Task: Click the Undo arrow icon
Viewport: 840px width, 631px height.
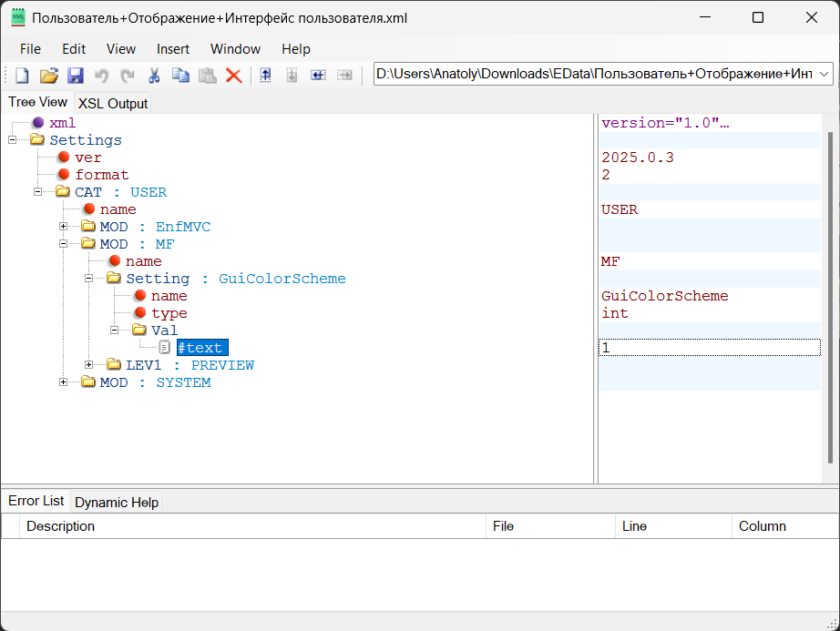Action: click(101, 76)
